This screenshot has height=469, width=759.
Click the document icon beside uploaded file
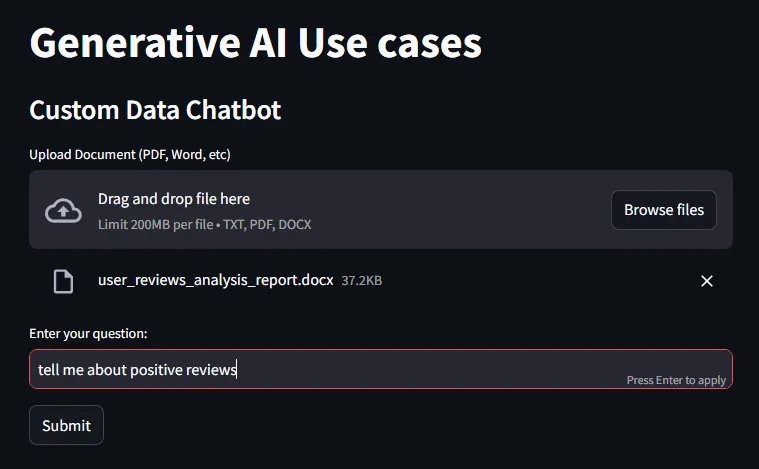tap(63, 281)
